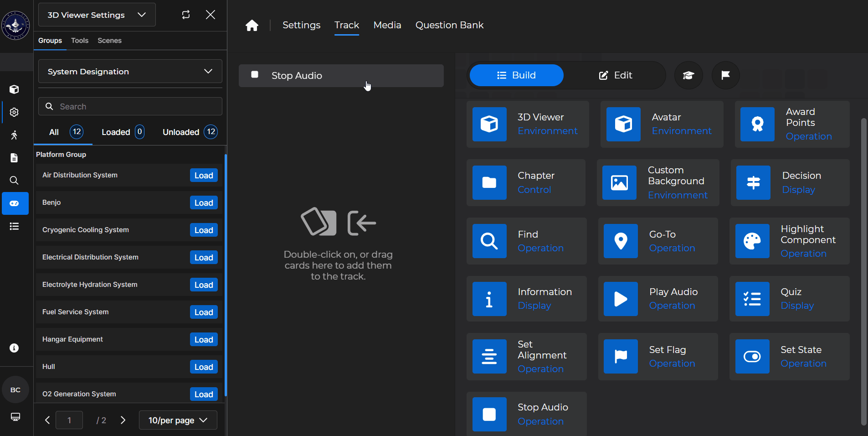Click the refresh icon beside 3D Viewer Settings
The image size is (868, 436).
click(186, 15)
